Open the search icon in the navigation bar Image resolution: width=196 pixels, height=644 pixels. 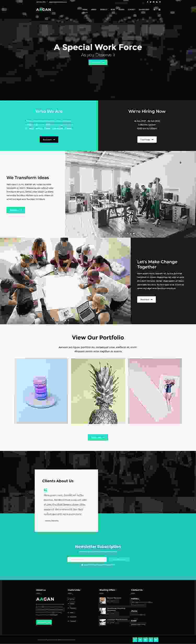pyautogui.click(x=154, y=9)
